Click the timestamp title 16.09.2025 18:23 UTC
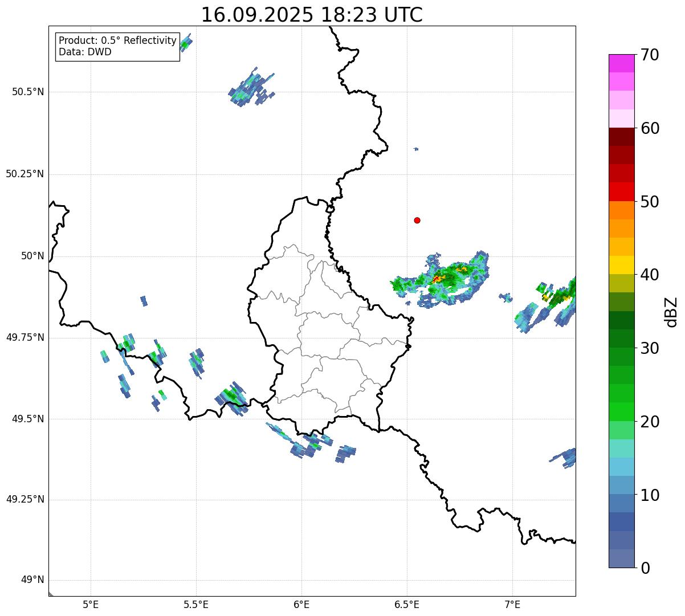 tap(312, 15)
